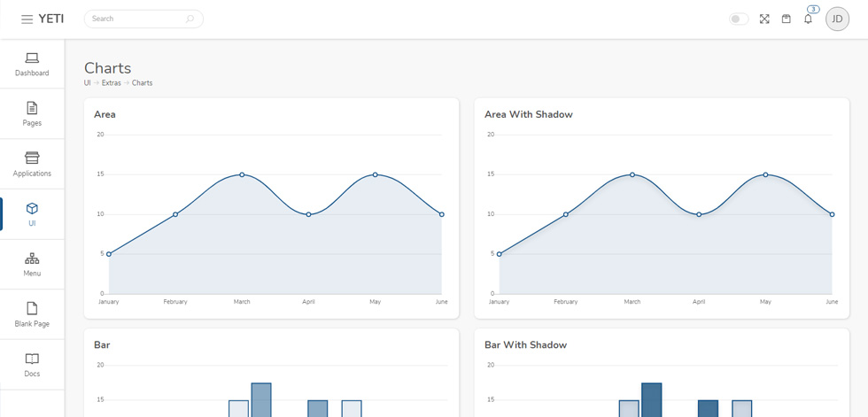This screenshot has width=868, height=417.
Task: Open Menu in the sidebar
Action: coord(32,265)
